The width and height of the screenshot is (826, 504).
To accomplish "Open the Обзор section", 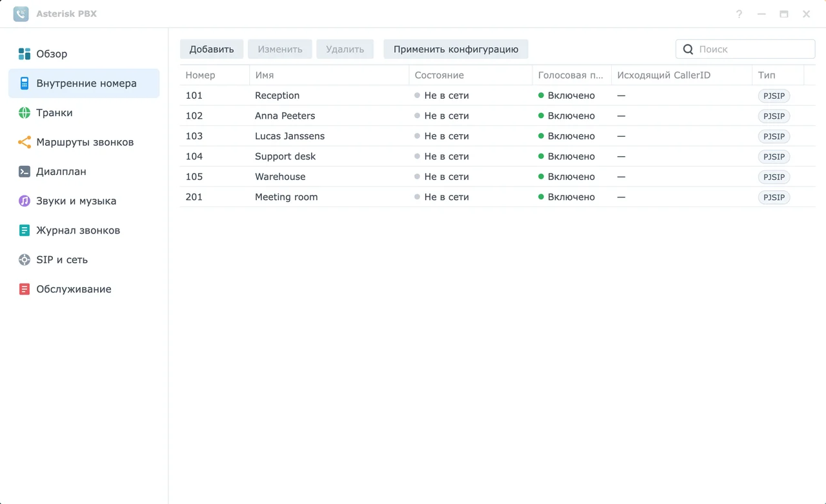I will [84, 54].
